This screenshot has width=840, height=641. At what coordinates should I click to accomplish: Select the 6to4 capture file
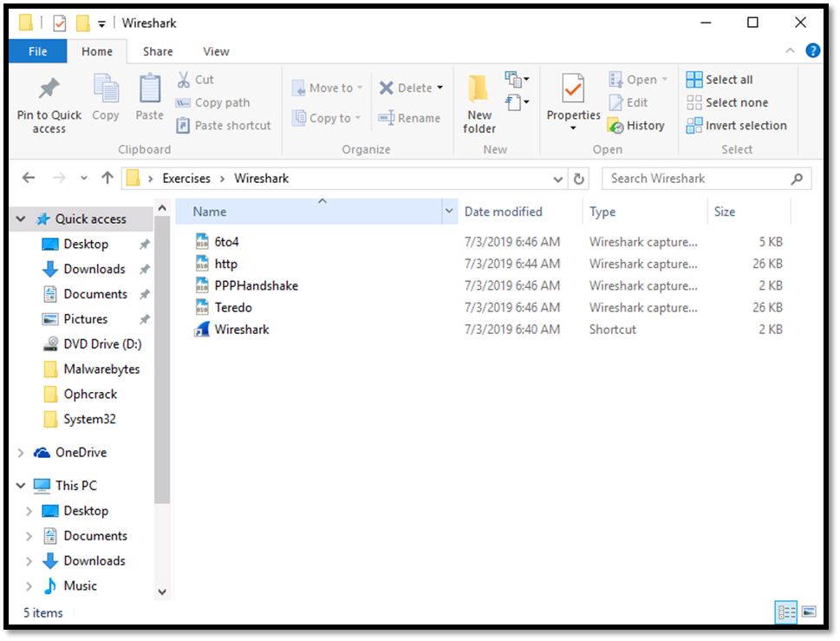(x=226, y=242)
